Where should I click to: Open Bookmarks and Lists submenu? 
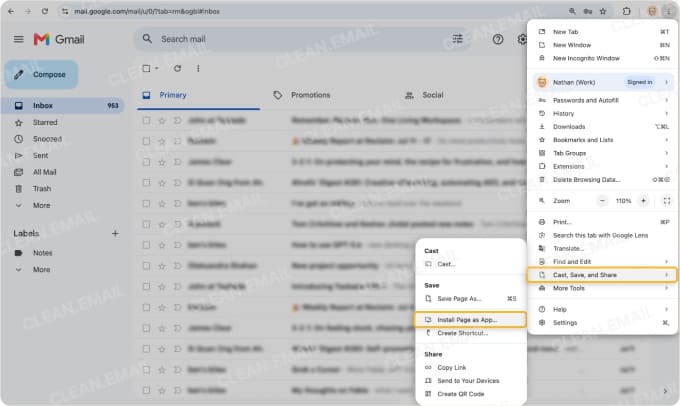(x=603, y=140)
